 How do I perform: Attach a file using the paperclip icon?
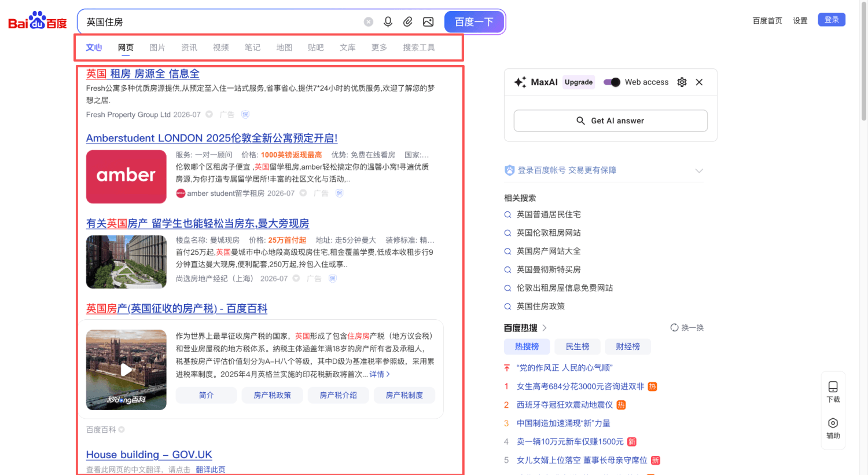click(408, 22)
